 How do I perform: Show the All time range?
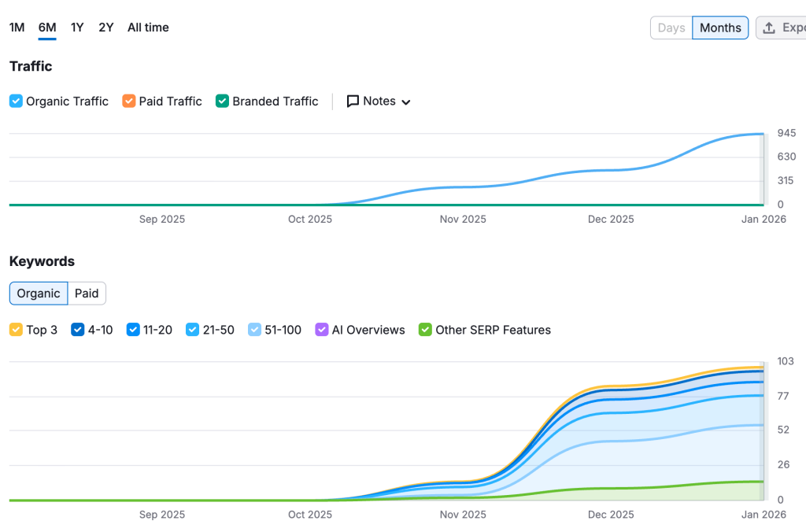(x=148, y=28)
